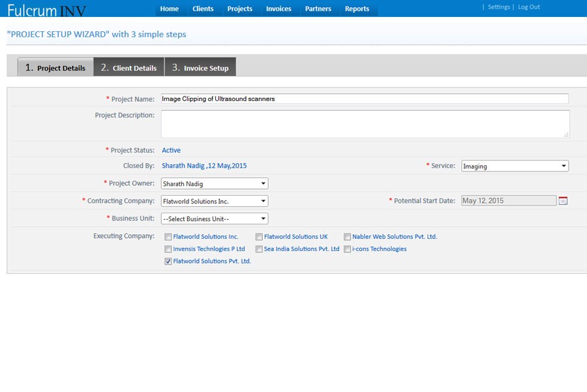Click the Log Out link
Image resolution: width=587 pixels, height=392 pixels.
click(x=529, y=7)
